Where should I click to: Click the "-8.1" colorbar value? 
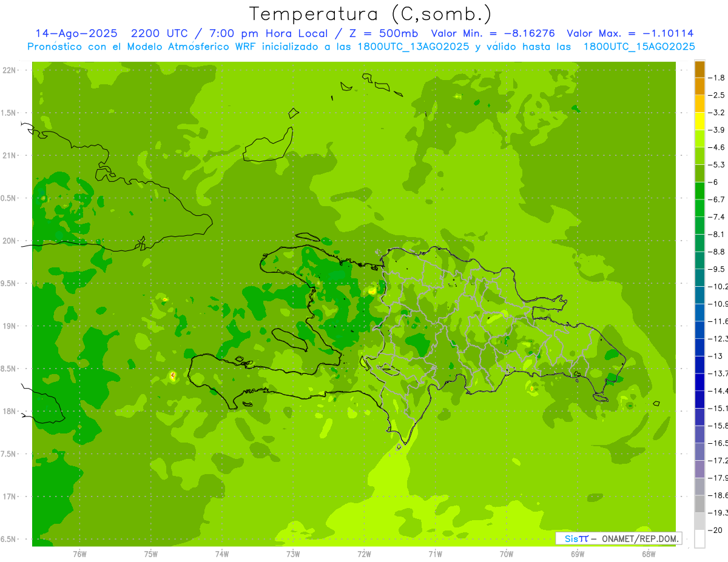(x=716, y=234)
